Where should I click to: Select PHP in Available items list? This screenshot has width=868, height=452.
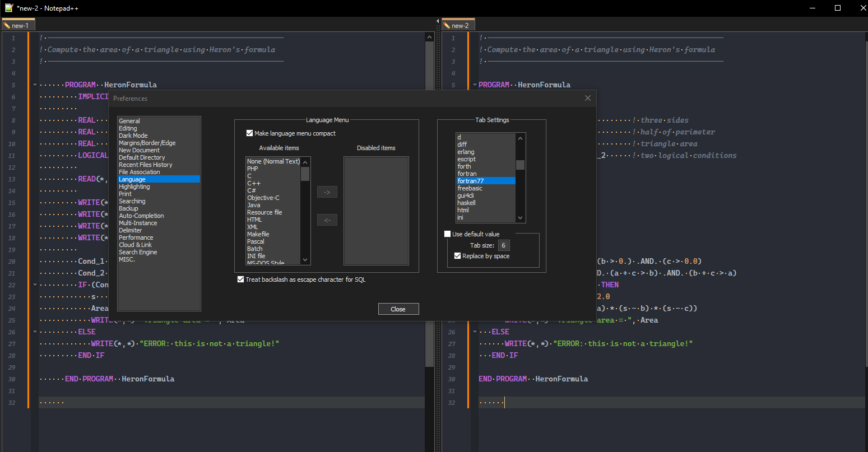click(273, 169)
